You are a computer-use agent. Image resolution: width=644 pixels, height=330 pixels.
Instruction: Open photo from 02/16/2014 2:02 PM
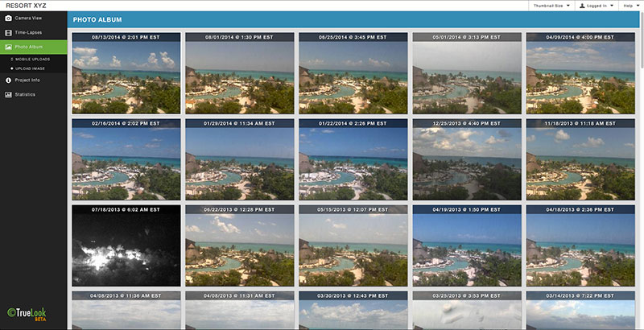coord(126,159)
